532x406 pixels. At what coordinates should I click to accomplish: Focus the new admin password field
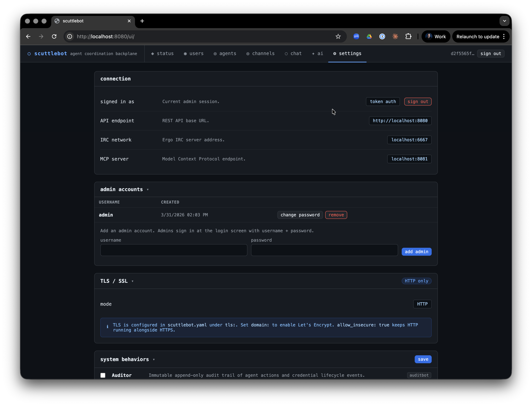[324, 250]
